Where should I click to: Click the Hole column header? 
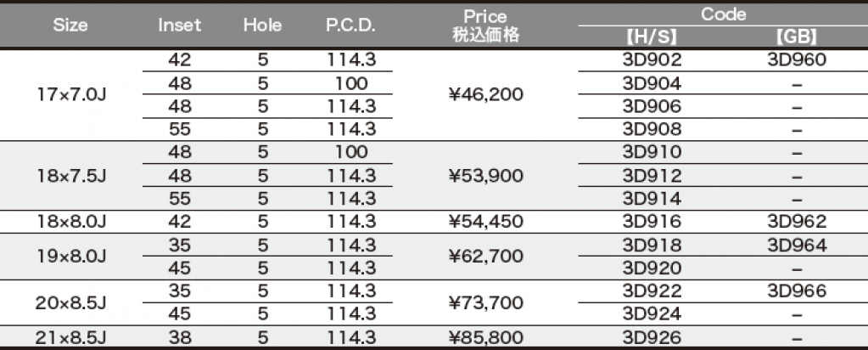[x=262, y=25]
